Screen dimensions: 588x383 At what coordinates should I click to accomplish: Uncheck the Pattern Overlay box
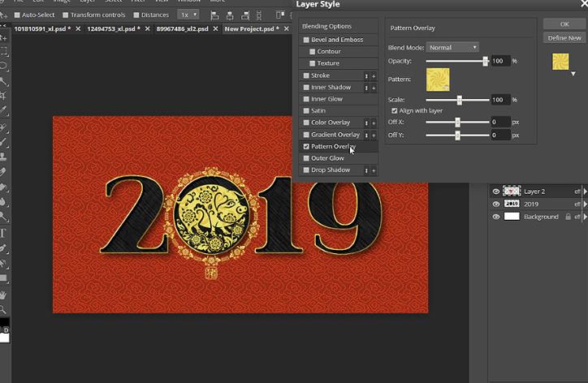[306, 147]
